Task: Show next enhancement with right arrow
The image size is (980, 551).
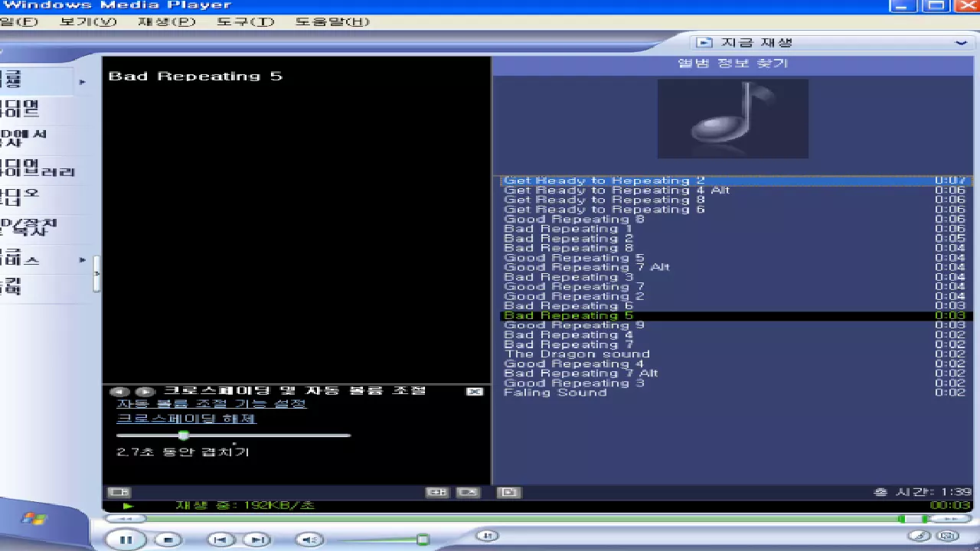Action: coord(144,392)
